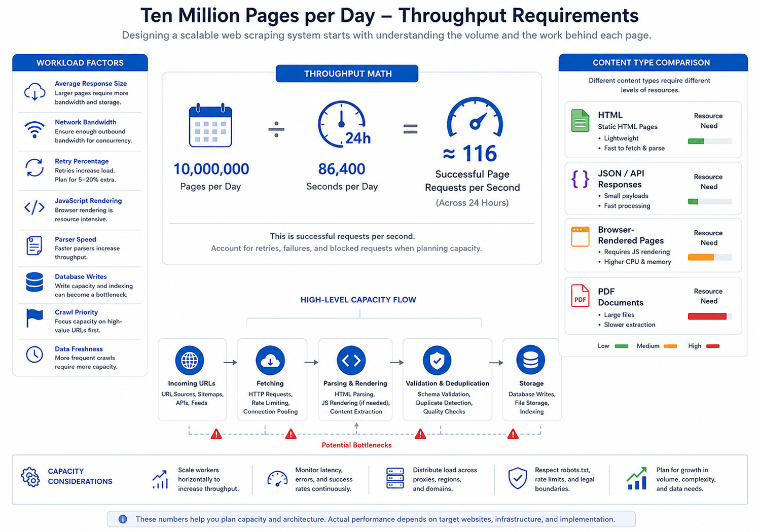Viewport: 760px width, 532px height.
Task: Click the green HTML file icon
Action: coord(580,121)
